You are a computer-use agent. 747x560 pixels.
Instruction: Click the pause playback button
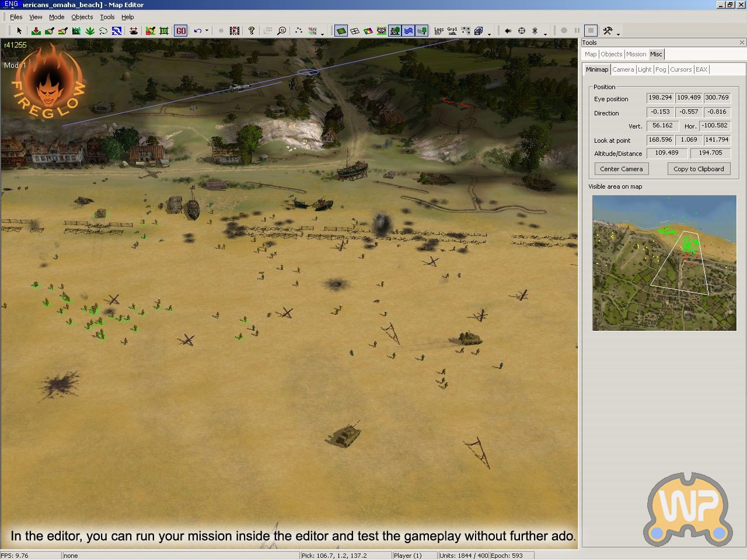[x=577, y=31]
